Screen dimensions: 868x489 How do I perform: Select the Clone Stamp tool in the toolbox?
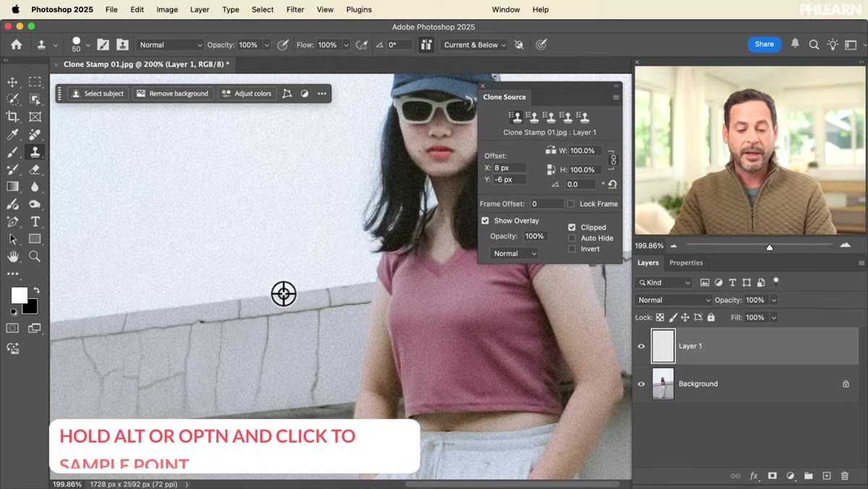tap(35, 152)
